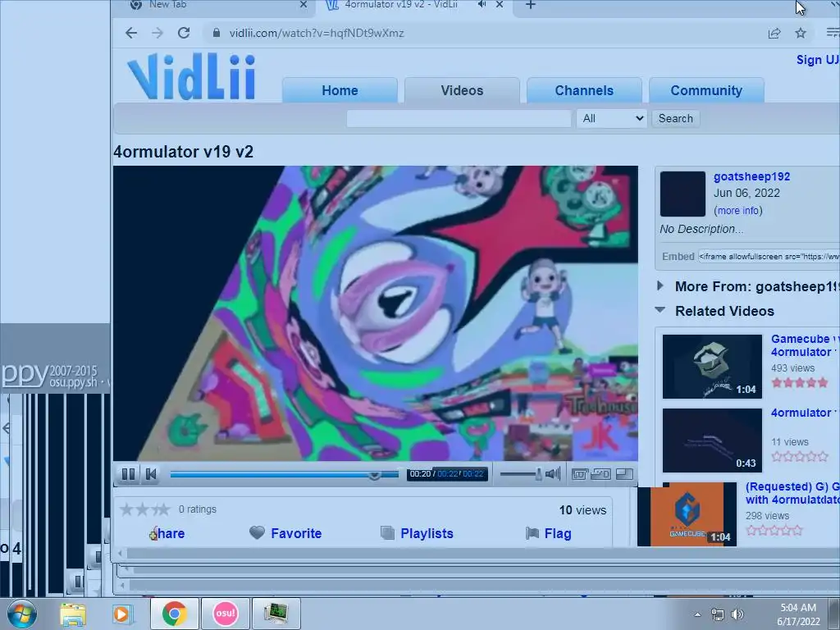Open goatsheep192 channel link
The height and width of the screenshot is (630, 840).
tap(751, 176)
